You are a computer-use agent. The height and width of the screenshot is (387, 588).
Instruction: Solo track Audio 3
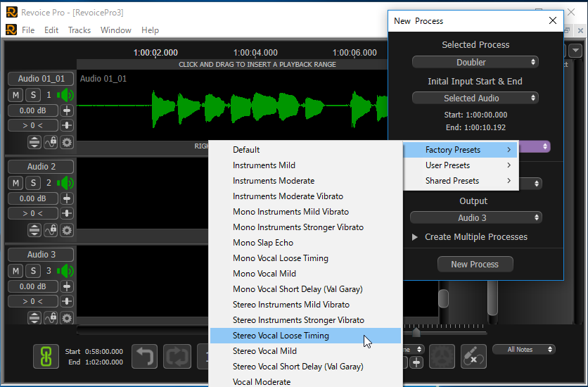(33, 271)
